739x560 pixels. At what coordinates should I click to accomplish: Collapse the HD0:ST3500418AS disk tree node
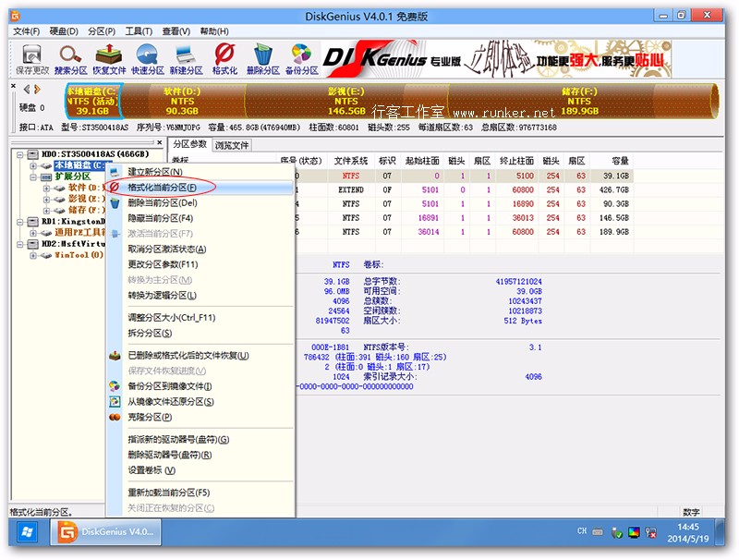tap(20, 154)
